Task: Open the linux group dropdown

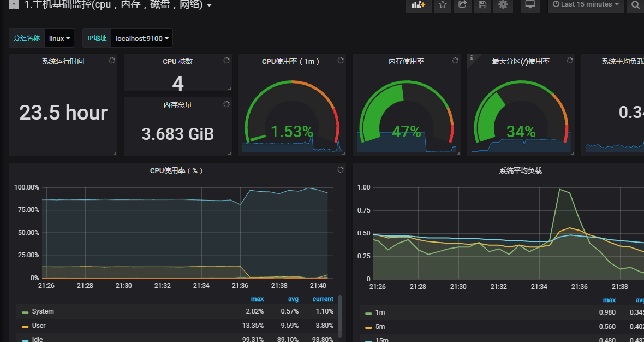Action: (59, 38)
